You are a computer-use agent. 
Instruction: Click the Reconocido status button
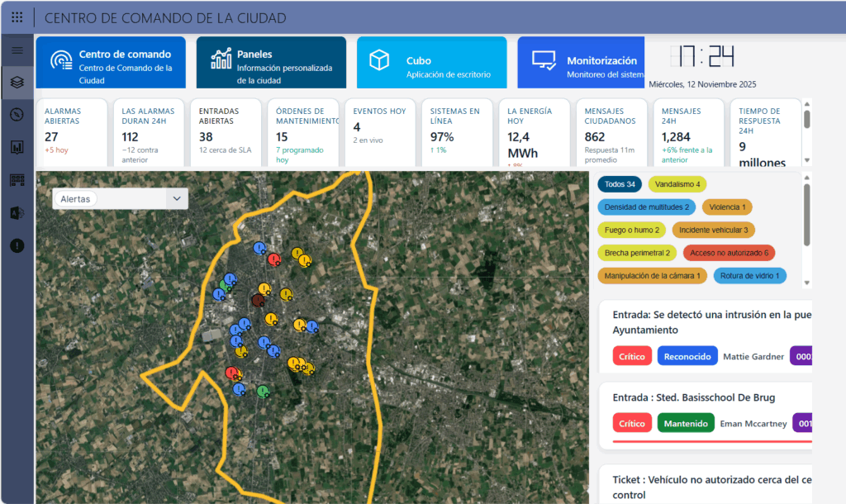click(687, 356)
